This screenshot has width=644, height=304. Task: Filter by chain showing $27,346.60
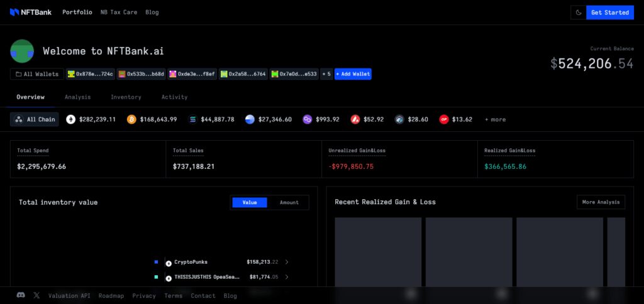click(269, 119)
